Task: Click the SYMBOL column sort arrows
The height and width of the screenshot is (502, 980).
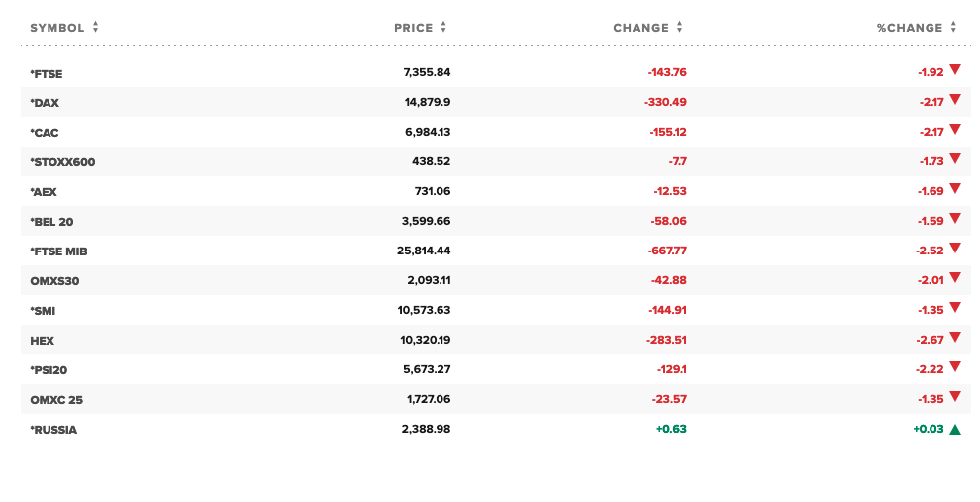Action: pyautogui.click(x=96, y=28)
